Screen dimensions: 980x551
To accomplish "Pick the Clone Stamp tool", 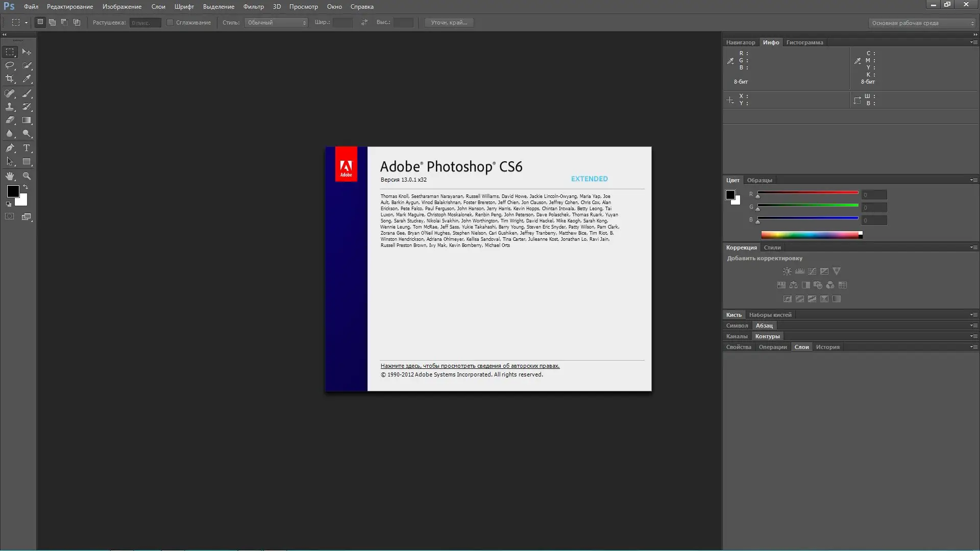I will click(10, 107).
